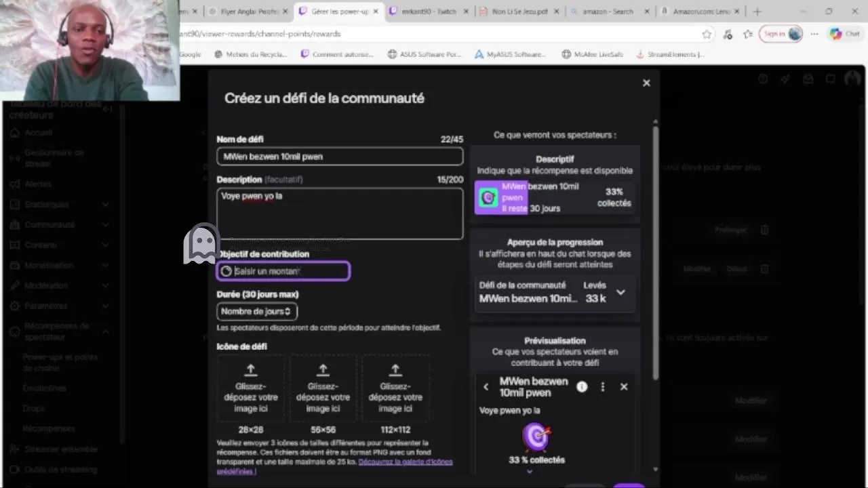Close the community challenge creation dialog

646,83
